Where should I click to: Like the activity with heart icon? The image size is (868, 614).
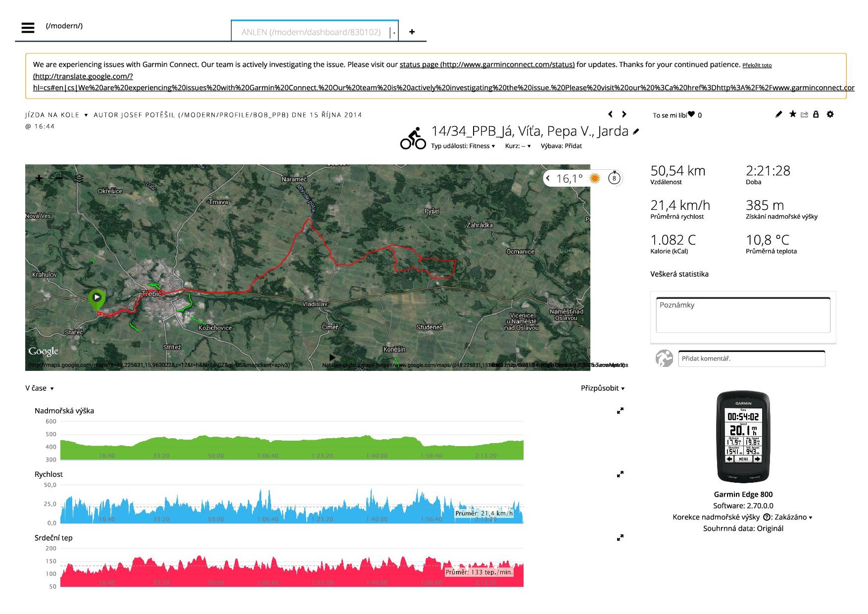click(x=691, y=114)
